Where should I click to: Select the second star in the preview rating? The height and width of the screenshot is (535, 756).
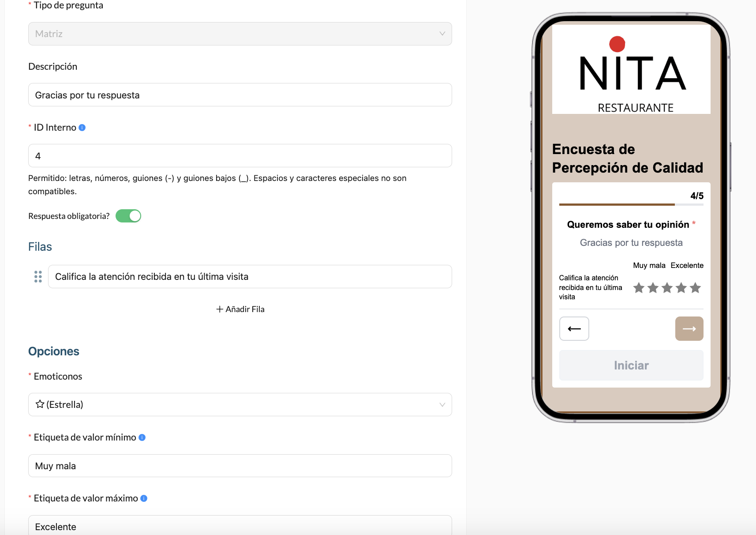(653, 288)
